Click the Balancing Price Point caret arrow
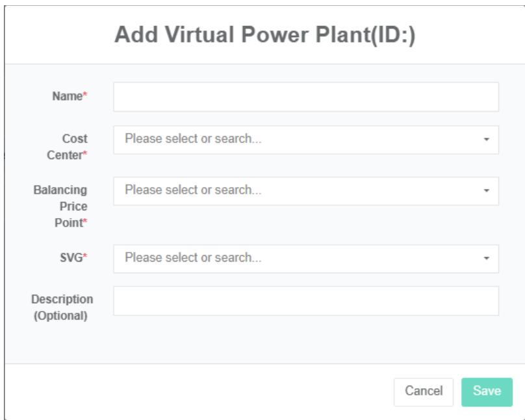Screen dimensions: 525x420 click(487, 191)
